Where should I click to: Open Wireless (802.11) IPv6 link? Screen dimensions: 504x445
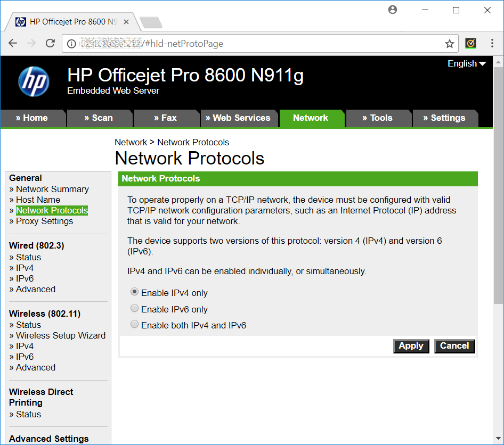25,357
